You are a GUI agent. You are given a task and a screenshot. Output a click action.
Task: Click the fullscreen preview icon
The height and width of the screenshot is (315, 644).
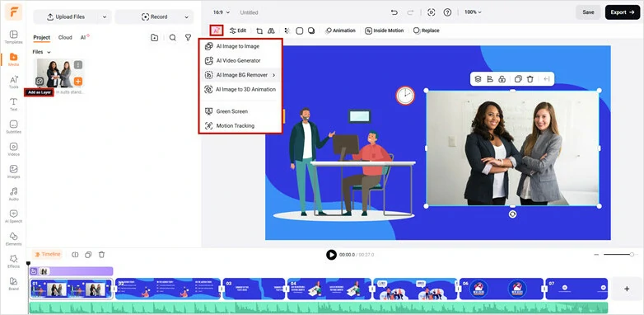coord(432,12)
